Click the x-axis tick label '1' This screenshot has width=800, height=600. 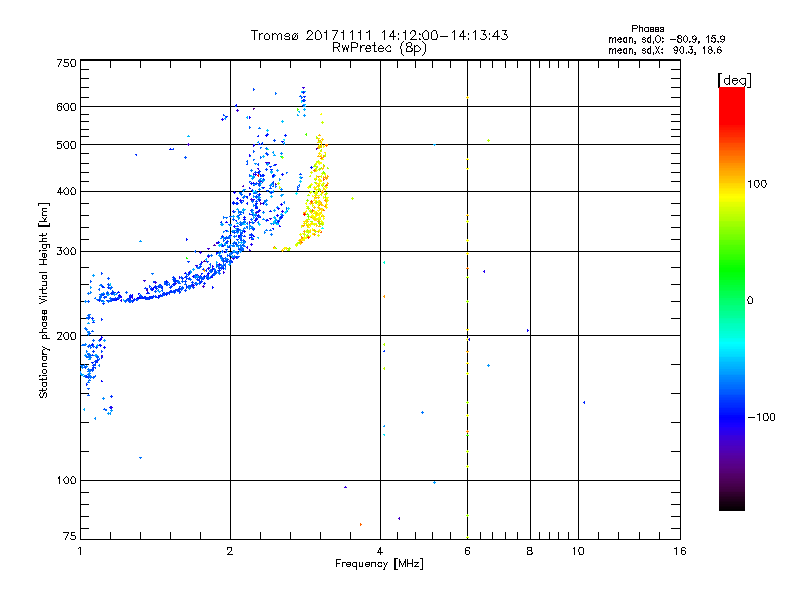point(80,551)
